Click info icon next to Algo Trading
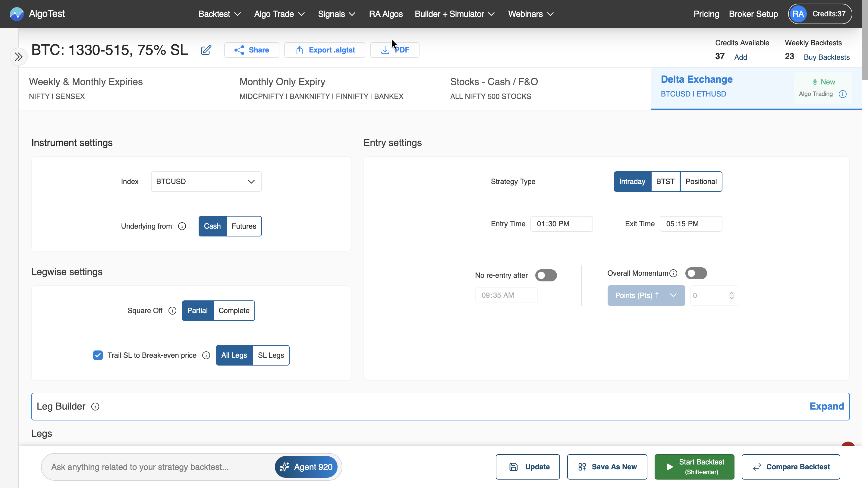The image size is (868, 488). (x=842, y=94)
